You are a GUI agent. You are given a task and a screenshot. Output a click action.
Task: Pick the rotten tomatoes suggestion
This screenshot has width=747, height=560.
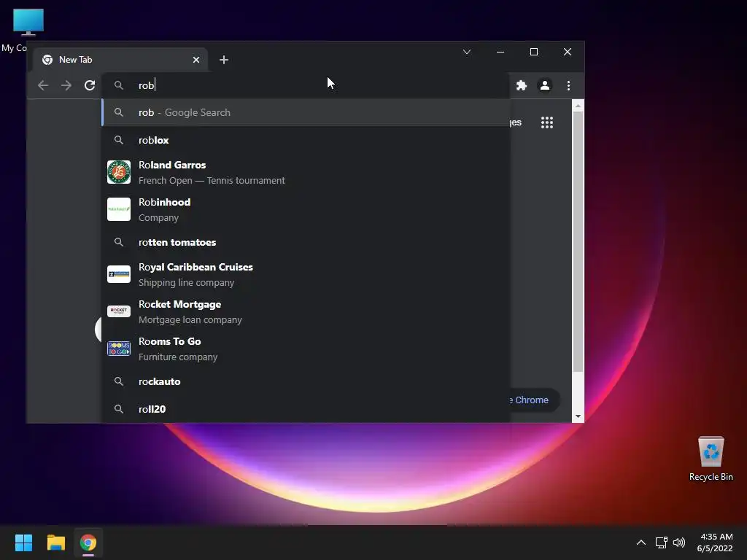(306, 242)
